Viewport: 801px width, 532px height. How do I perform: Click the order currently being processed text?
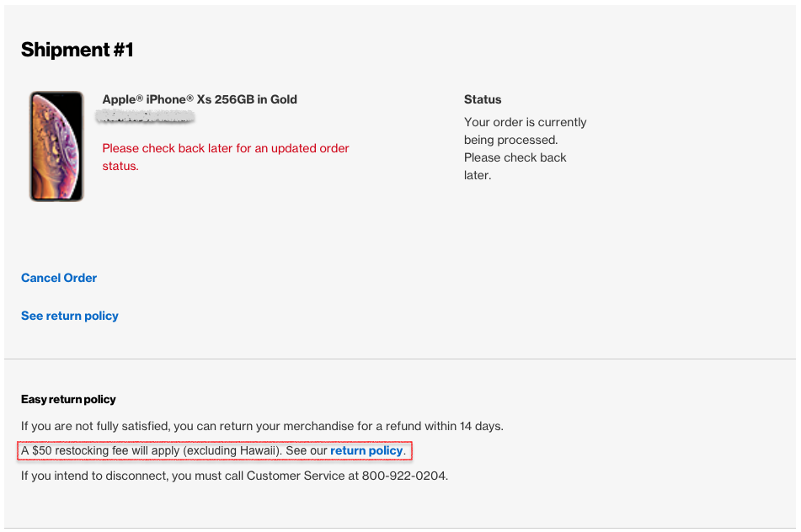525,148
